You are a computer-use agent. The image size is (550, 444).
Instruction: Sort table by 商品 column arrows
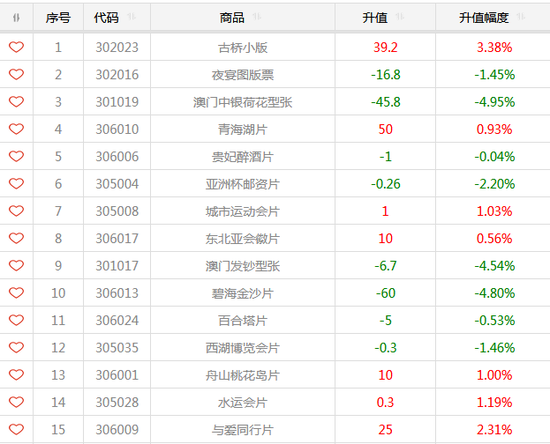257,16
